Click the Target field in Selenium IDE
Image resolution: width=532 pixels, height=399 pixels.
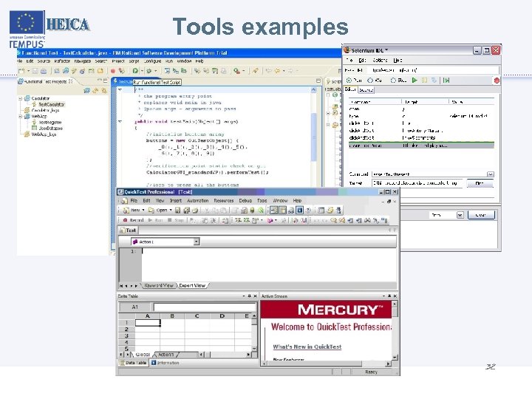[417, 183]
